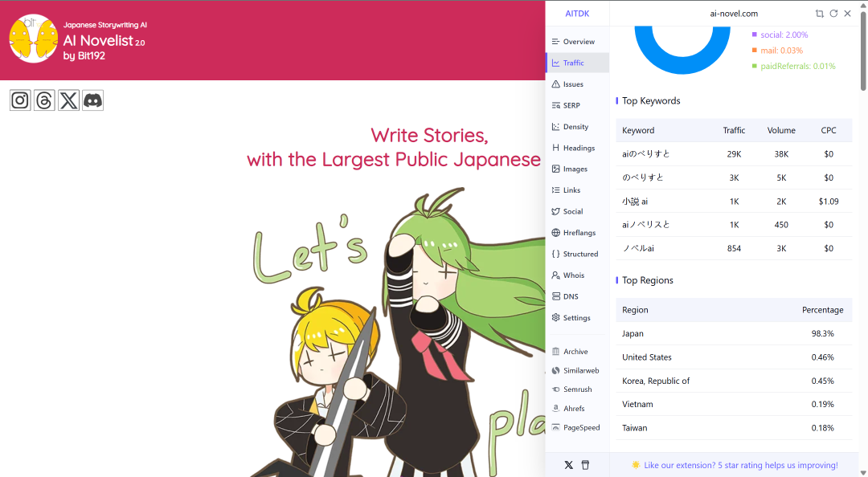Viewport: 868px width, 477px height.
Task: Open the Instagram social icon
Action: tap(20, 100)
